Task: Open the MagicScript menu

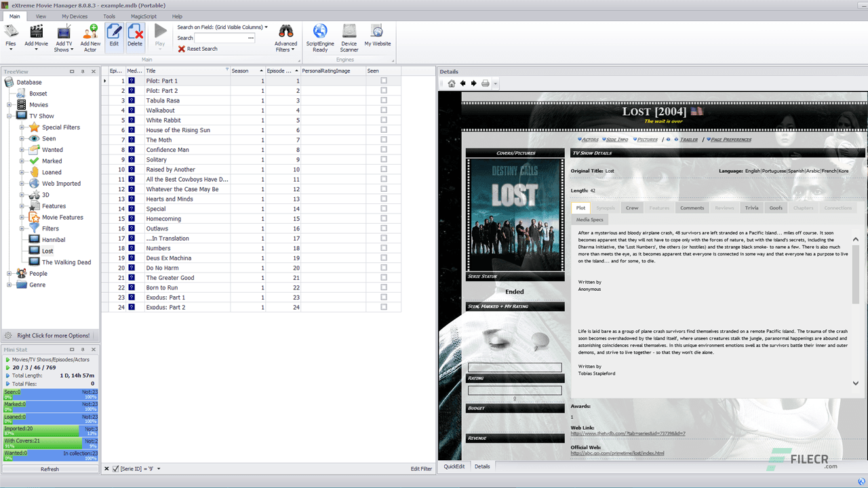Action: [144, 16]
